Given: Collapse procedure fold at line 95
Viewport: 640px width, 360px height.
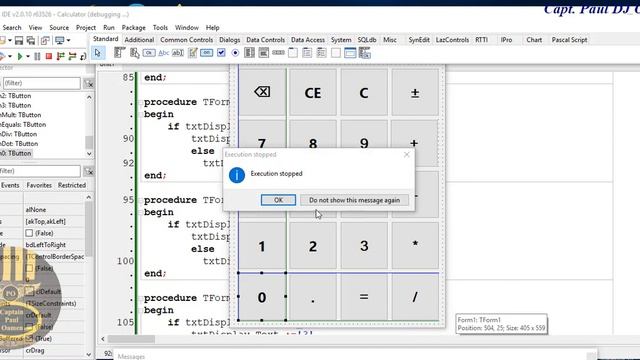Looking at the screenshot, I should click(140, 200).
